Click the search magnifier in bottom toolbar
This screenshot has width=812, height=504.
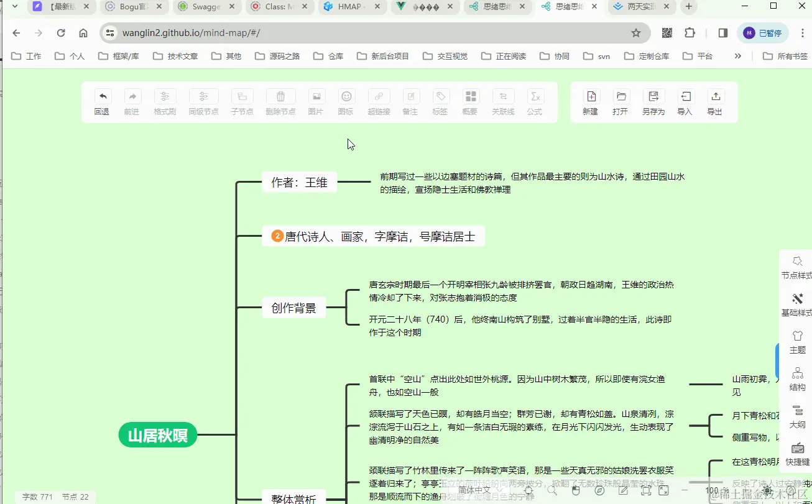551,491
